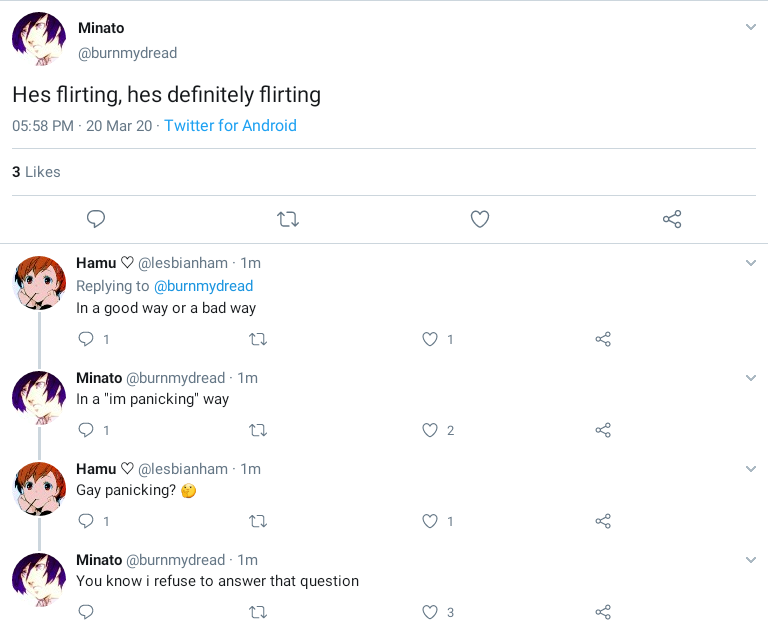Open the main tweet's dropdown chevron
This screenshot has width=768, height=630.
pyautogui.click(x=751, y=27)
